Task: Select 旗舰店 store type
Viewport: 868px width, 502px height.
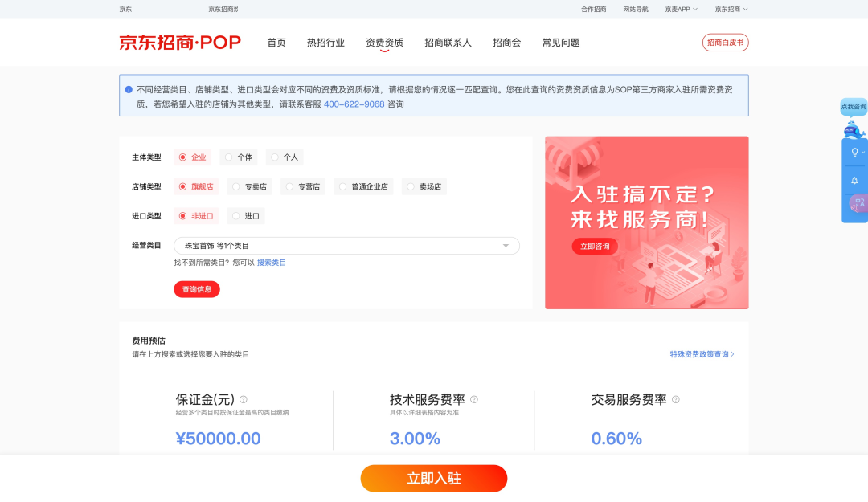Action: (x=196, y=186)
